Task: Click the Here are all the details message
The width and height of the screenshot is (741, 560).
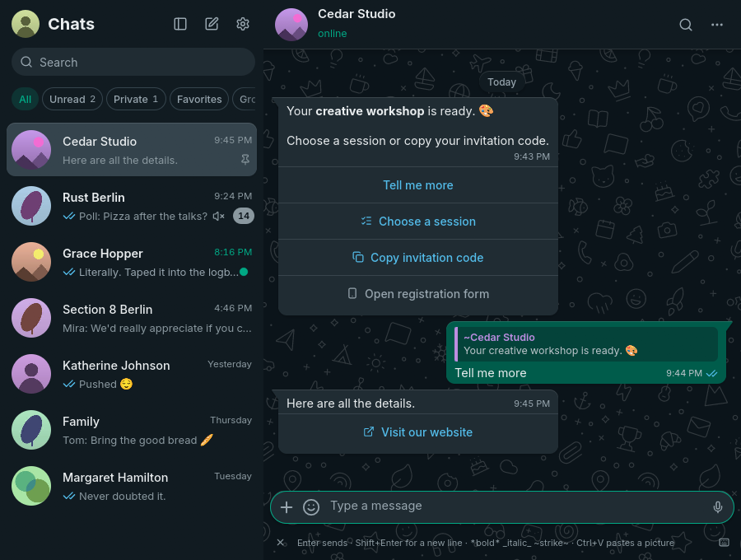Action: pyautogui.click(x=350, y=404)
